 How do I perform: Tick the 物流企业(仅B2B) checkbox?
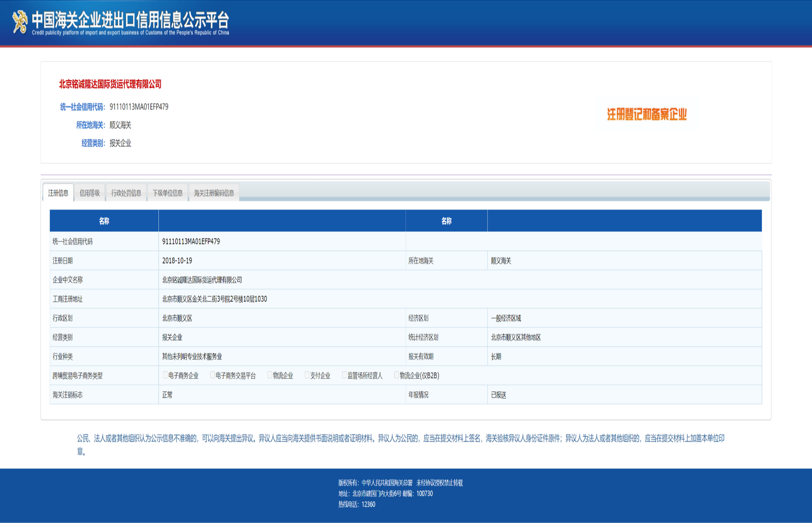point(397,375)
